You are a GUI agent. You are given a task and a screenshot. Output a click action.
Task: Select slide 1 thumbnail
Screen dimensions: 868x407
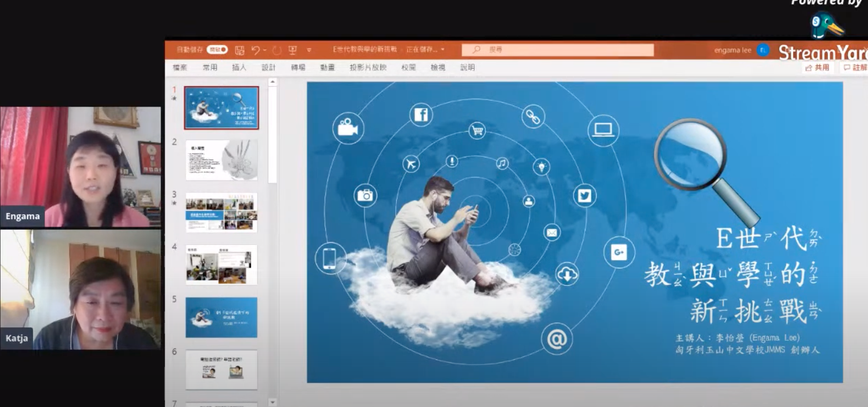[221, 108]
